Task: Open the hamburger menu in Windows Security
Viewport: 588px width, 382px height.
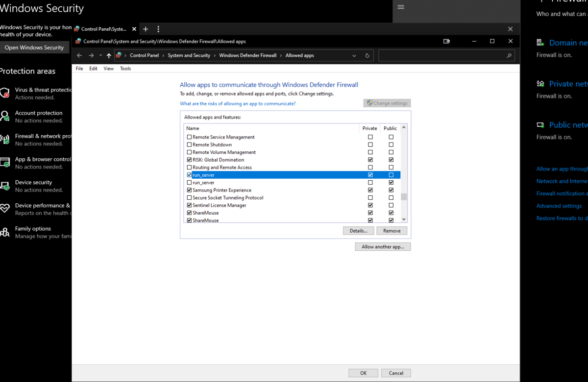Action: click(401, 7)
